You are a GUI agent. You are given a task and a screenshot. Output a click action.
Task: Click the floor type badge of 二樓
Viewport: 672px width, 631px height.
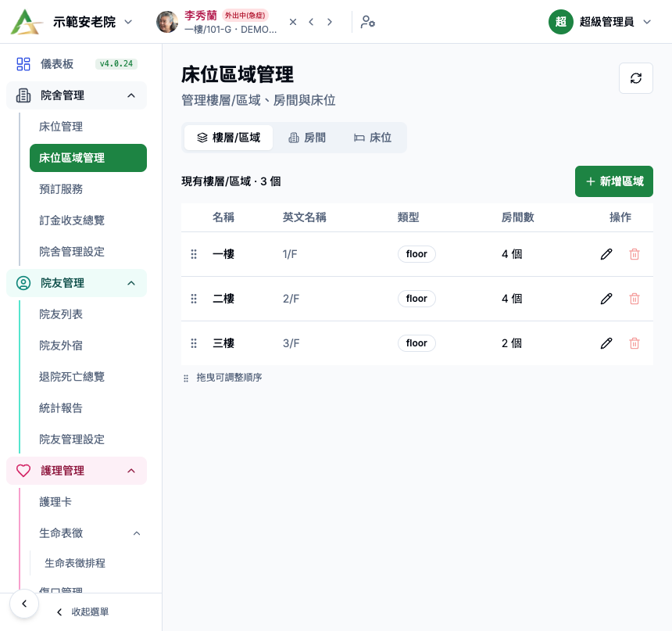point(416,299)
